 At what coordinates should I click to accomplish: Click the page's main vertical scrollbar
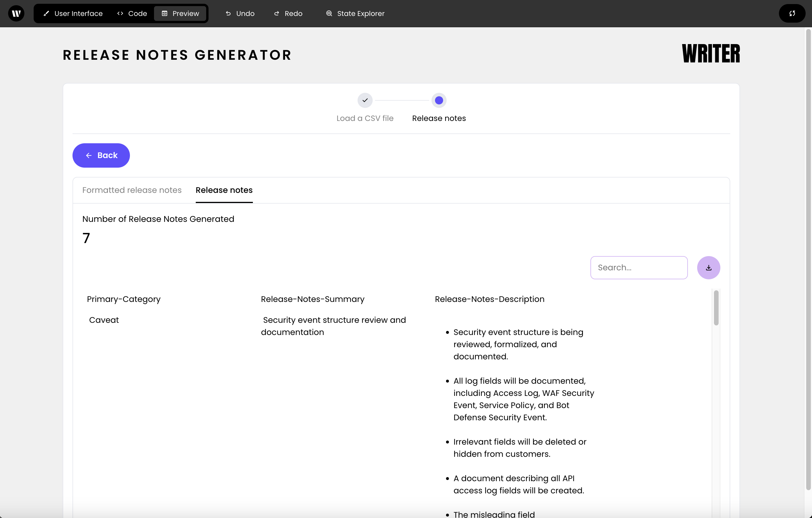pos(808,260)
